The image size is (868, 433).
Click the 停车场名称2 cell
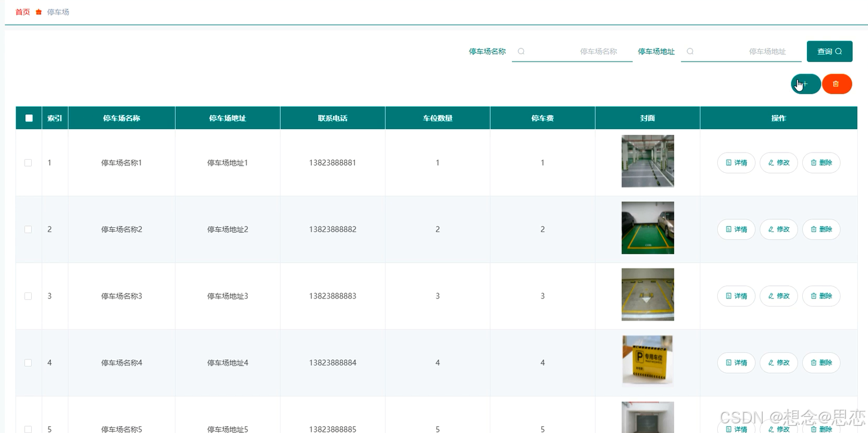[x=122, y=230]
